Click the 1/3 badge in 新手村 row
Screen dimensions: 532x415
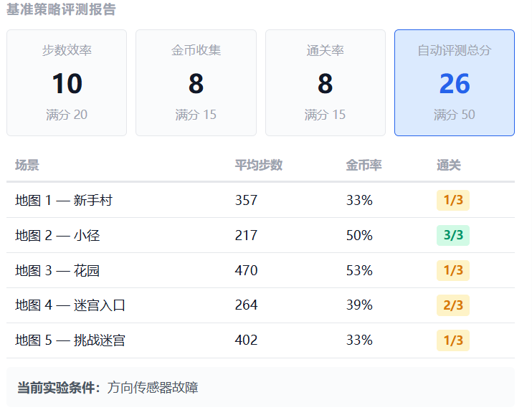453,200
